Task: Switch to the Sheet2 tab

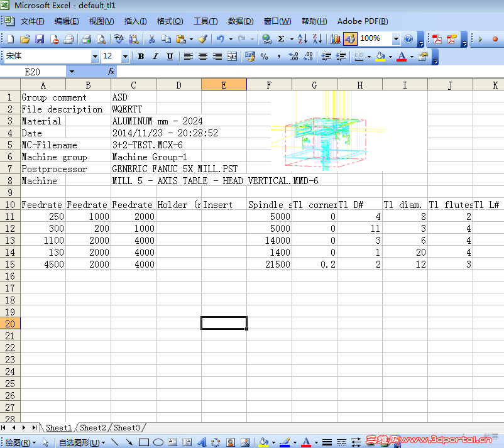Action: pyautogui.click(x=92, y=428)
